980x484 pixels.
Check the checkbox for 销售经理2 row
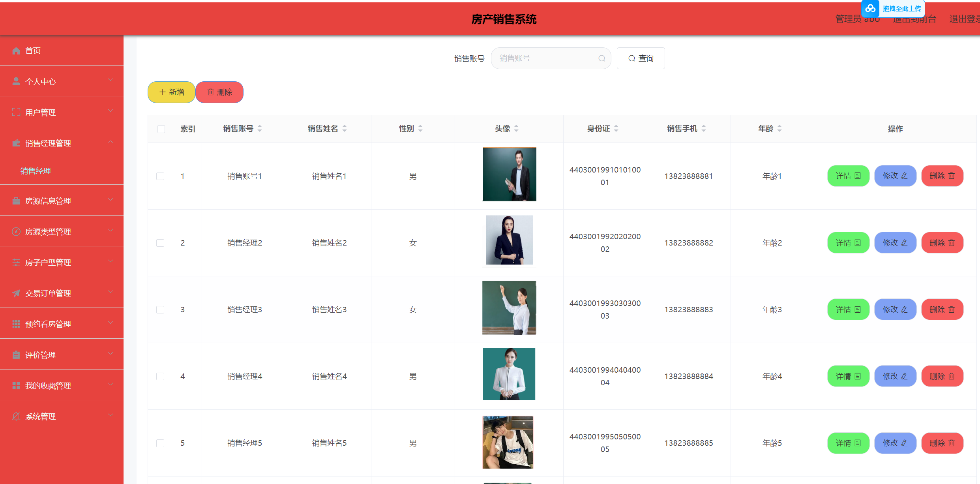(160, 243)
